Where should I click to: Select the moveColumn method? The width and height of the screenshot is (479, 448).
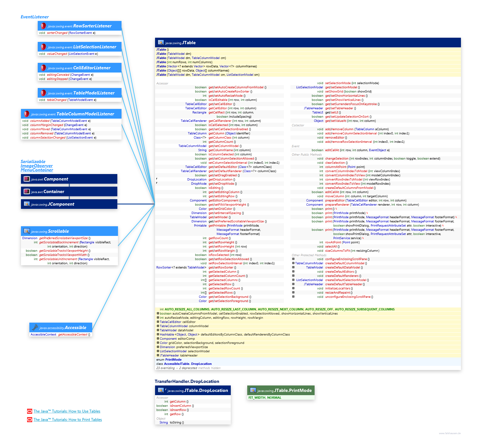pos(335,196)
